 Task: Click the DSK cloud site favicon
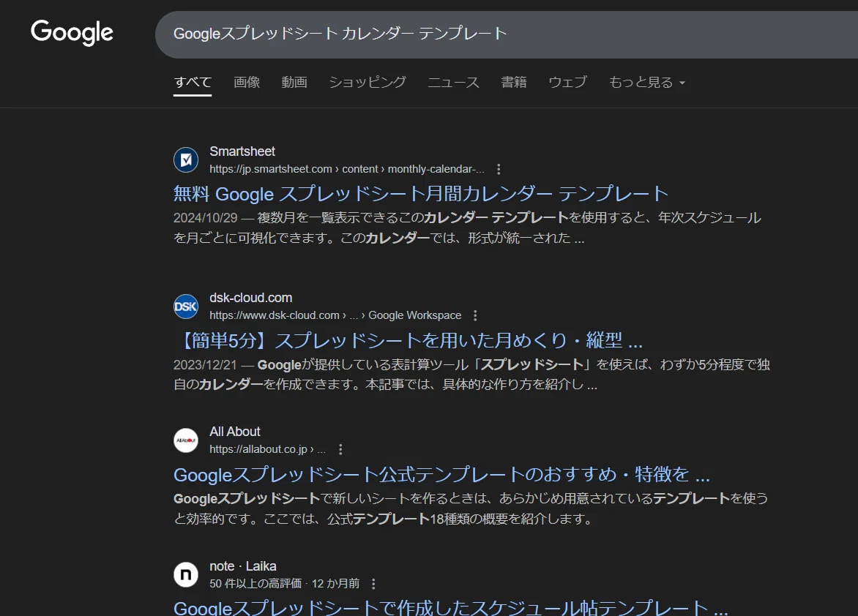[x=186, y=307]
